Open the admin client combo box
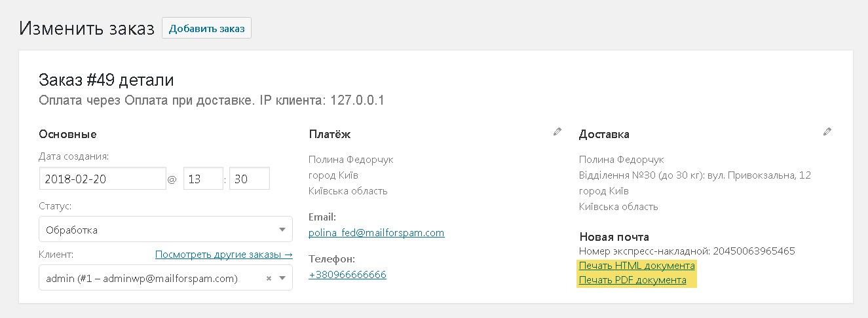The width and height of the screenshot is (868, 318). [x=166, y=277]
